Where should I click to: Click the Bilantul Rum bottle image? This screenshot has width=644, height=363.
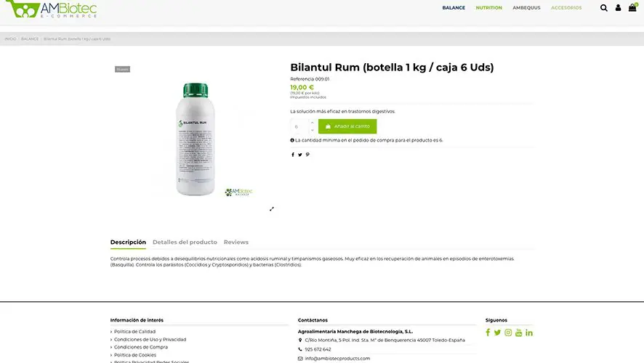click(x=196, y=139)
